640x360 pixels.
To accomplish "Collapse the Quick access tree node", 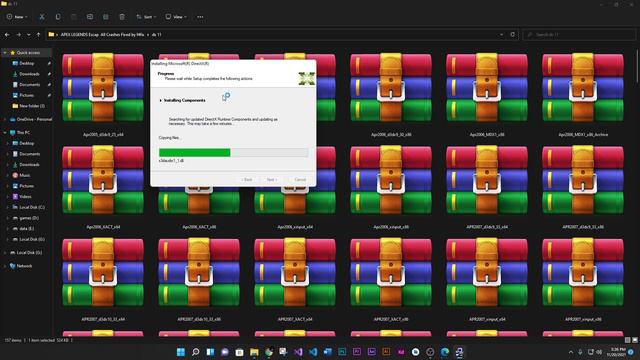I will pyautogui.click(x=5, y=53).
